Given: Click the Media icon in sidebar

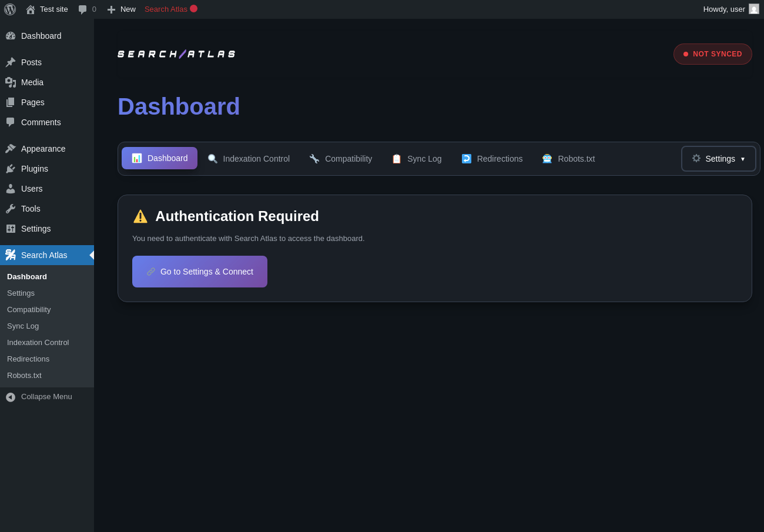Looking at the screenshot, I should coord(11,82).
